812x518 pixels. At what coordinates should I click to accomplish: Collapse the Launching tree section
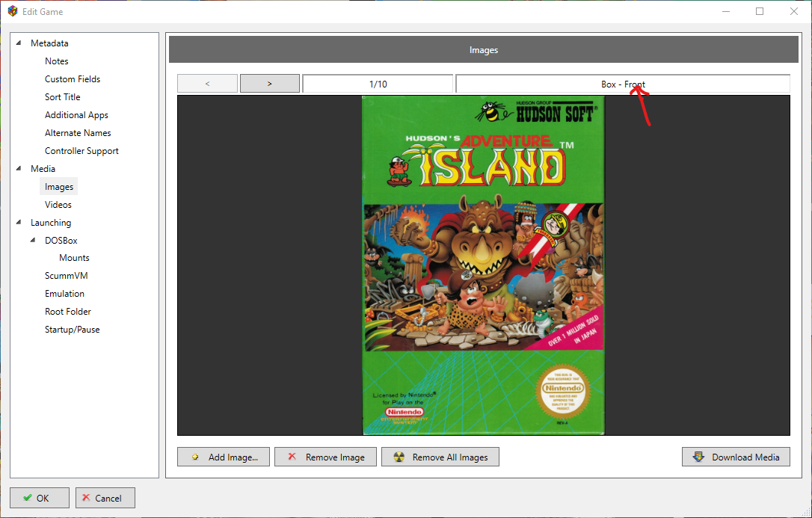(19, 222)
